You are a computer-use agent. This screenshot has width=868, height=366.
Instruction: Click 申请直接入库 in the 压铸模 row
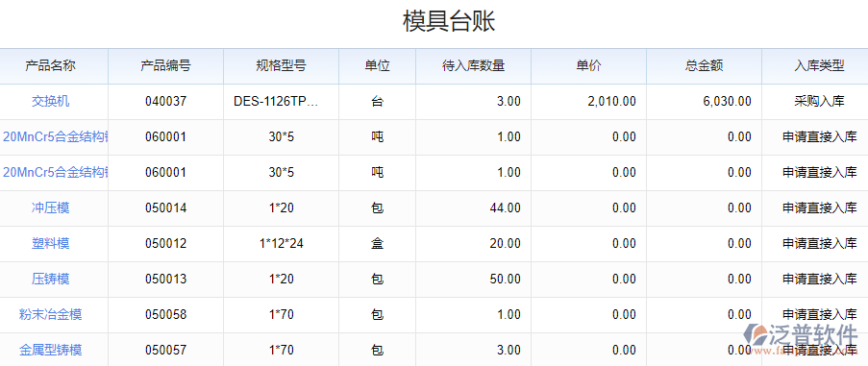coord(819,279)
